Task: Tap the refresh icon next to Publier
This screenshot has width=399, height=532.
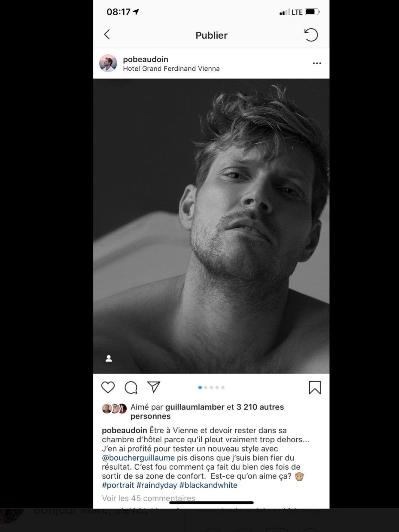Action: pyautogui.click(x=311, y=35)
